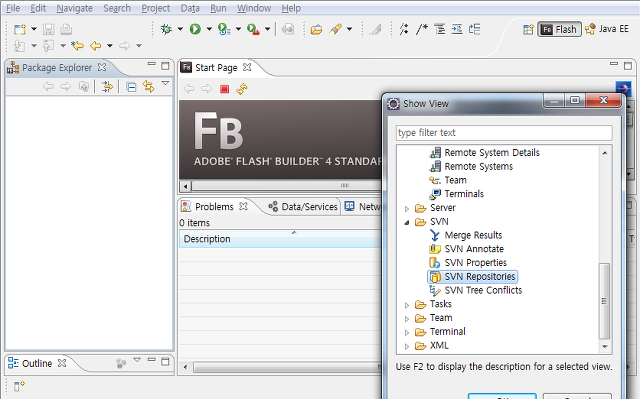Viewport: 640px width, 399px height.
Task: Maximize the Outline panel
Action: point(165,361)
